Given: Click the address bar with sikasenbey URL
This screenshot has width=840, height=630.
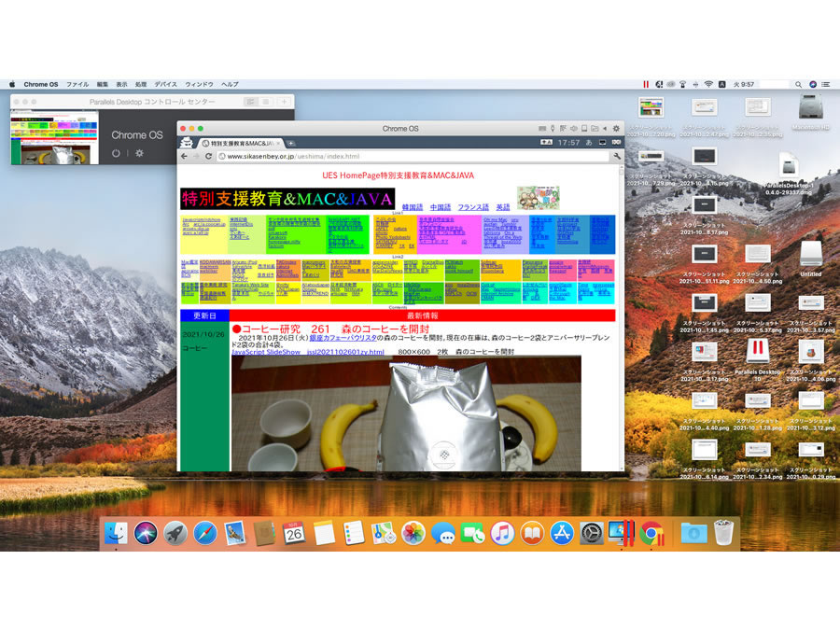Looking at the screenshot, I should [x=413, y=157].
